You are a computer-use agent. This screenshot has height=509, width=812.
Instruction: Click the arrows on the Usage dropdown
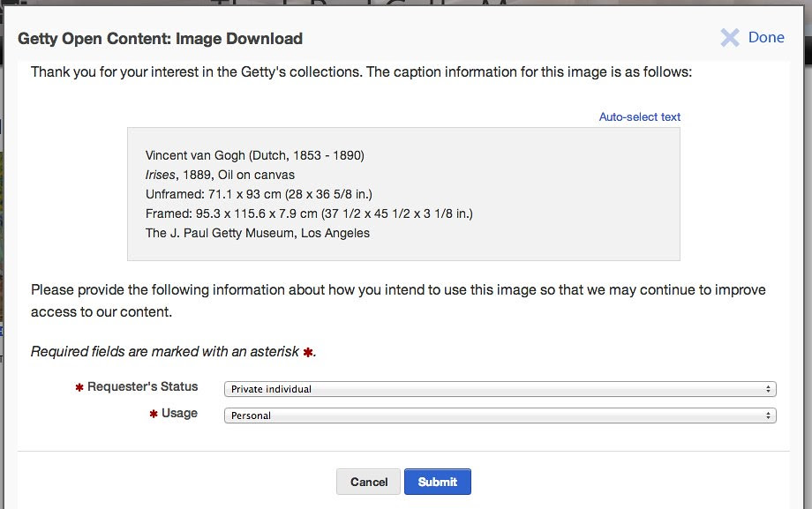coord(770,415)
